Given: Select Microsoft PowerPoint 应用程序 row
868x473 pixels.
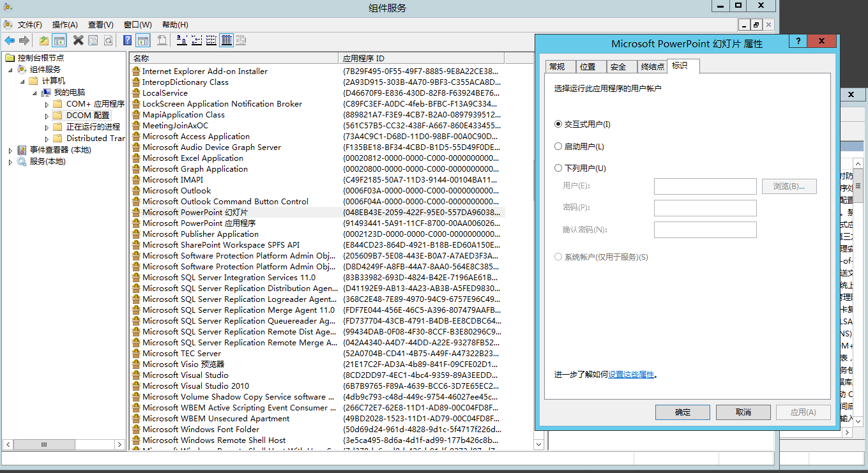Looking at the screenshot, I should 317,223.
